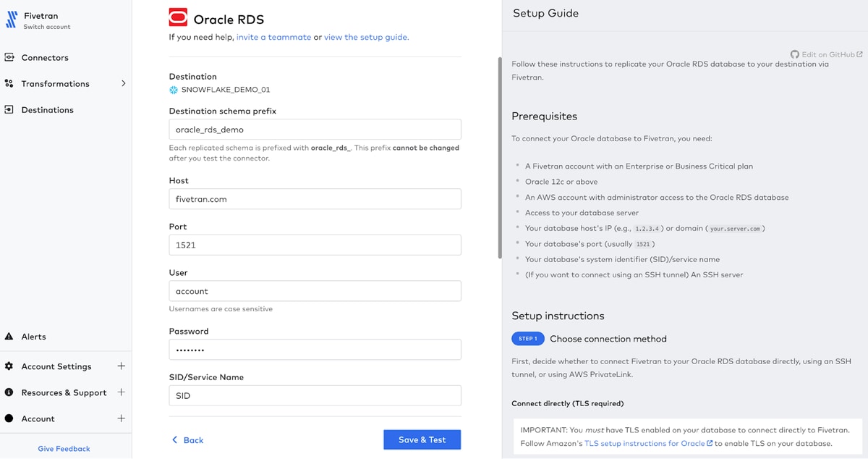Open Transformations in the sidebar

coord(56,84)
